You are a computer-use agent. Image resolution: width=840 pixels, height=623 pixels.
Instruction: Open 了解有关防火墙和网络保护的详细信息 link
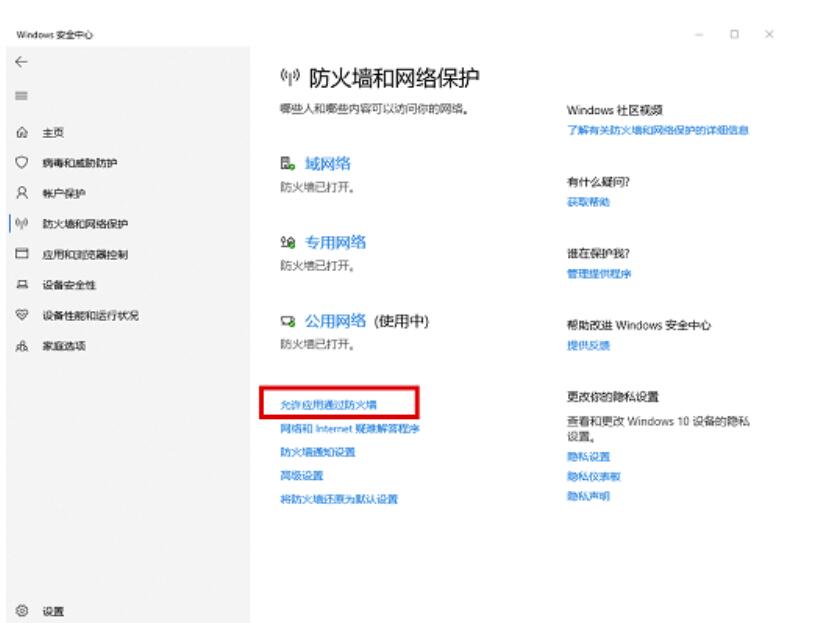[x=658, y=130]
